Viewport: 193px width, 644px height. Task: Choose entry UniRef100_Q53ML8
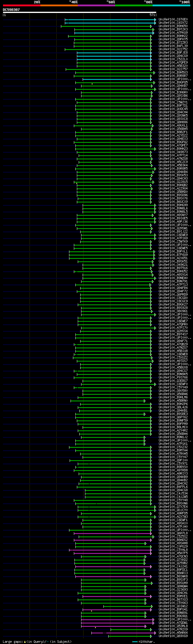[x=173, y=626]
